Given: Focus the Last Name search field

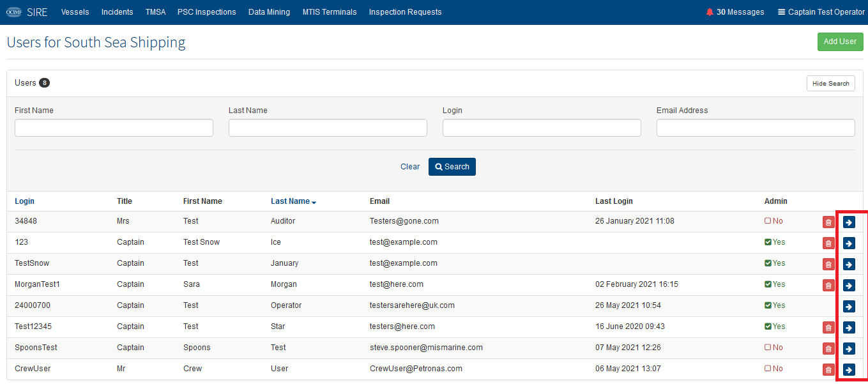Looking at the screenshot, I should coord(328,128).
